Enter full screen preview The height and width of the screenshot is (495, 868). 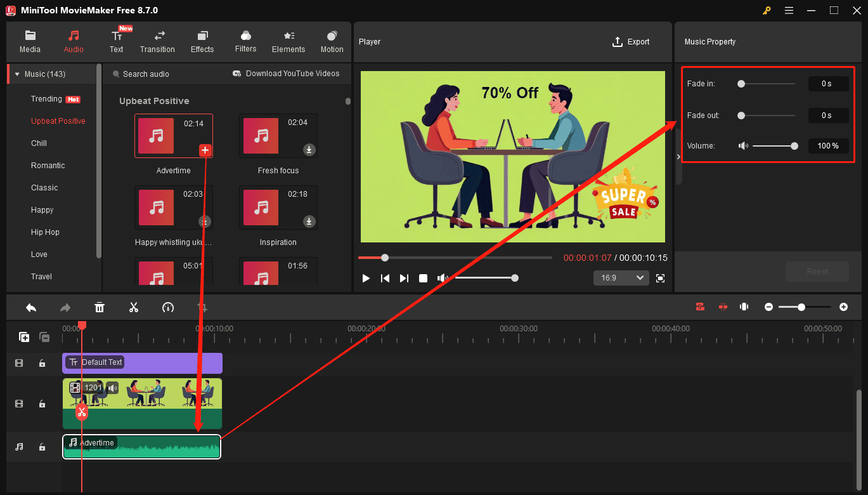click(x=660, y=278)
